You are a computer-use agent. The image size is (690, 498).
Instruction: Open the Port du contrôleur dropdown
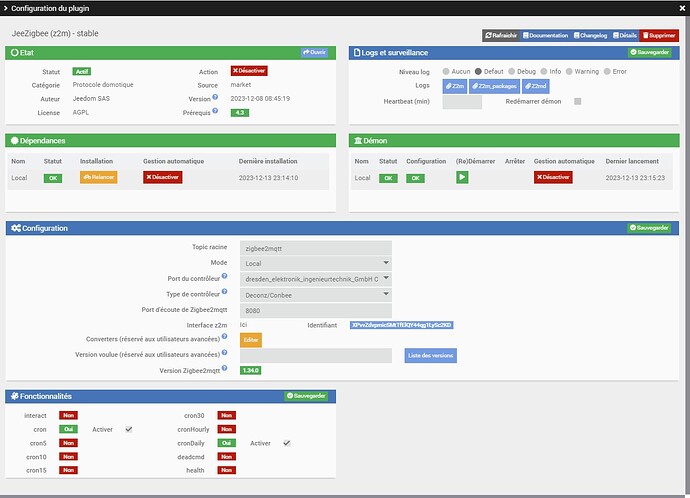coord(316,279)
